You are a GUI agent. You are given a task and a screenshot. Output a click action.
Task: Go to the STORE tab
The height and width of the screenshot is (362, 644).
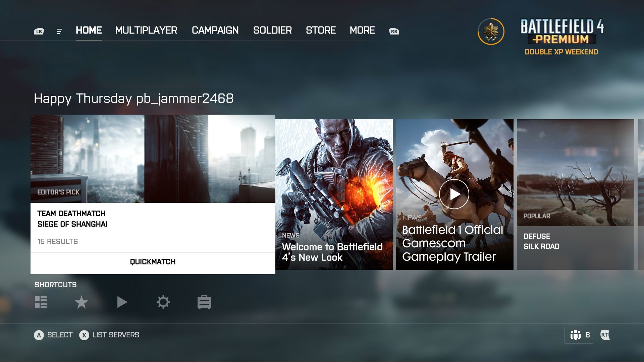point(321,30)
